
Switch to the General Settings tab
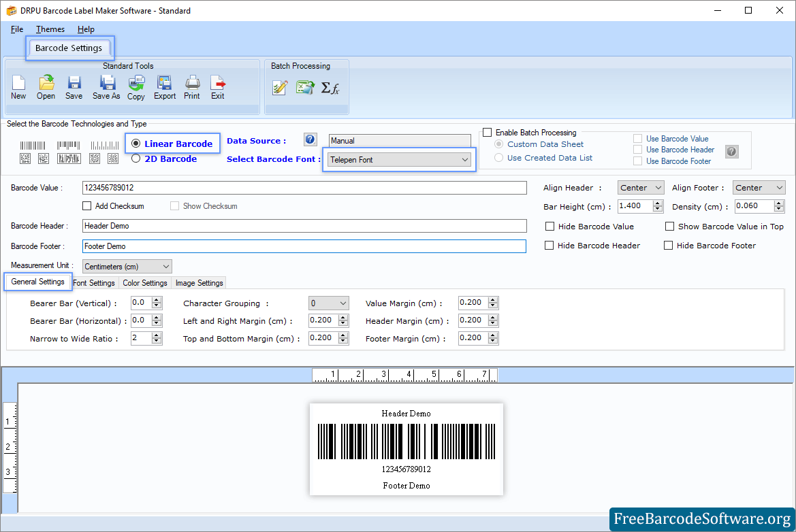[x=37, y=282]
